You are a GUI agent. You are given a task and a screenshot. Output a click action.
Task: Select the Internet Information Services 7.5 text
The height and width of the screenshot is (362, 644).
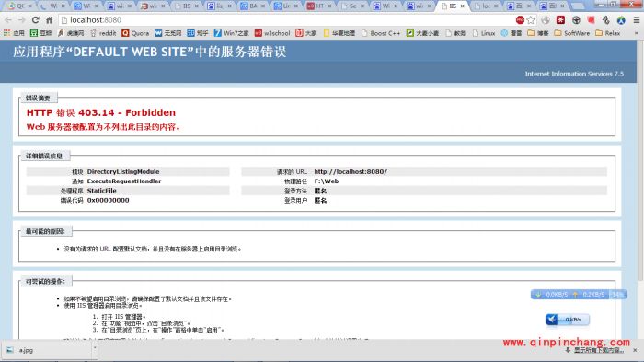pyautogui.click(x=574, y=74)
